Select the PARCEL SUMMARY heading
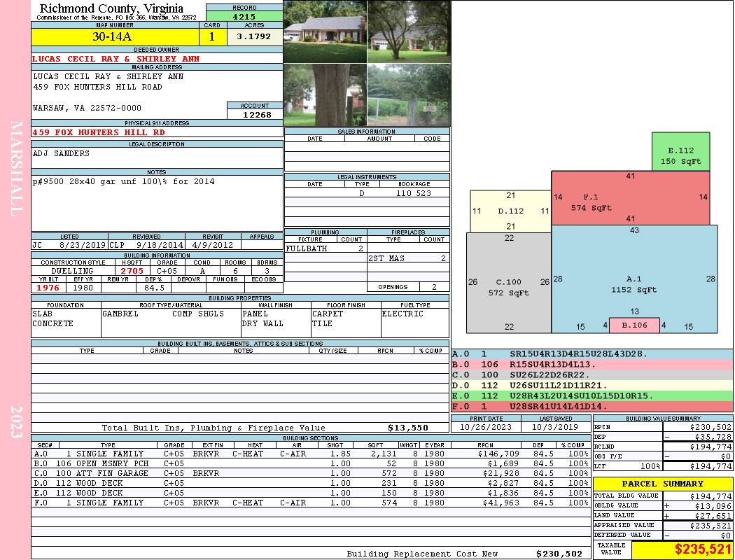This screenshot has width=735, height=560. [x=663, y=484]
